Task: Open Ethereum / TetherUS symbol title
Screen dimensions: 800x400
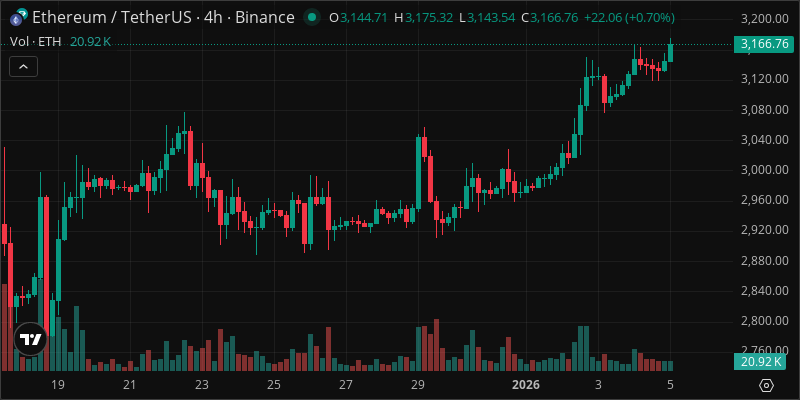Action: (163, 18)
